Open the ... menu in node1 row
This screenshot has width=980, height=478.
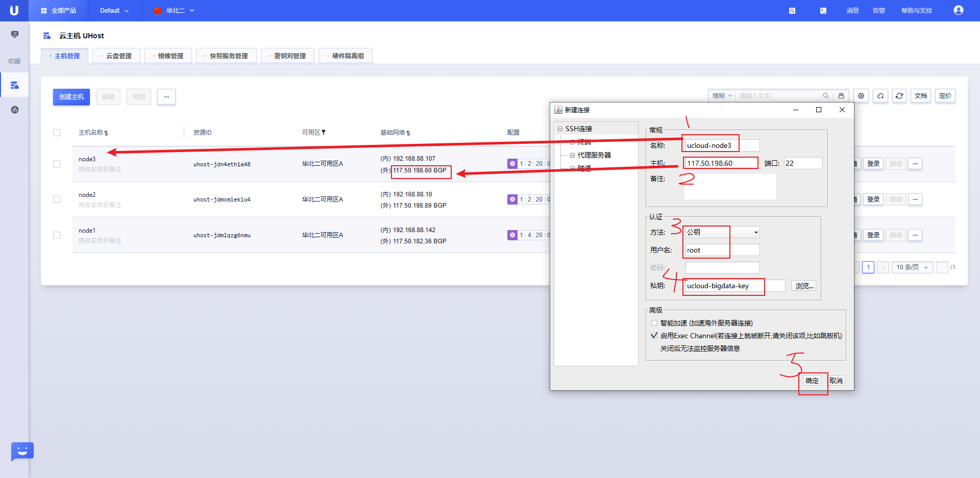915,235
